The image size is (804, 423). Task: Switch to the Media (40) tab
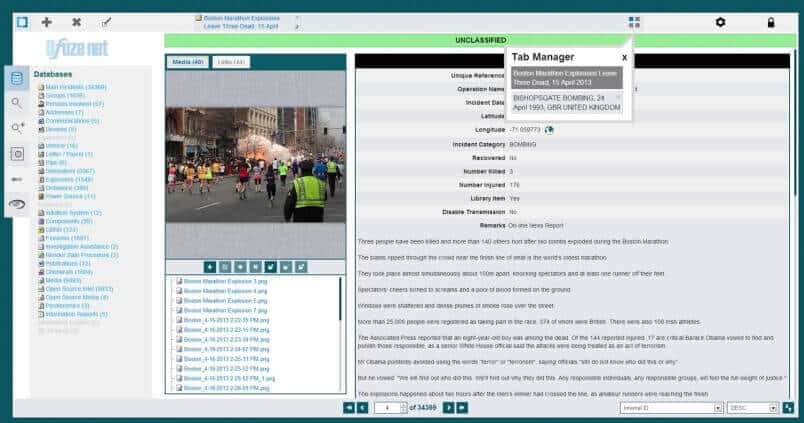click(x=189, y=62)
